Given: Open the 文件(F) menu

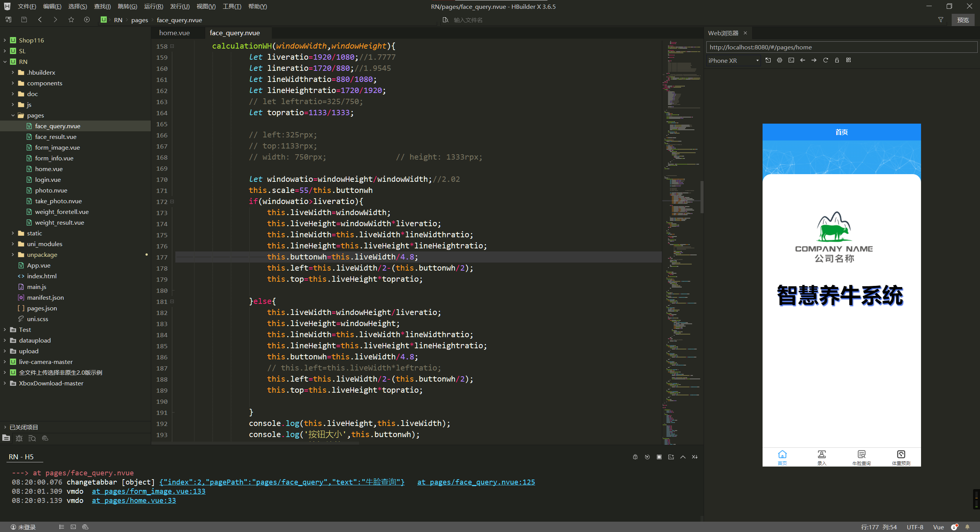Looking at the screenshot, I should [x=27, y=7].
